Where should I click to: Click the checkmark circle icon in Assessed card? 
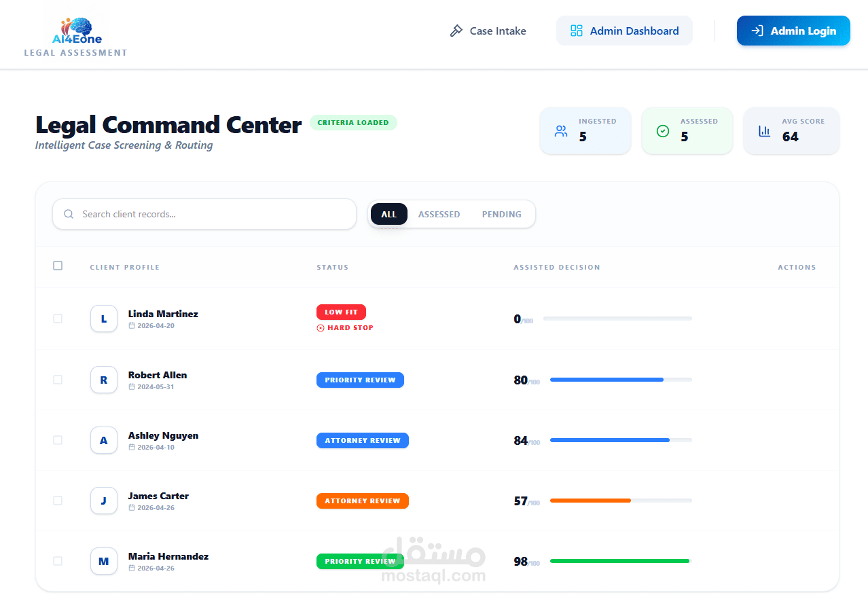[663, 131]
